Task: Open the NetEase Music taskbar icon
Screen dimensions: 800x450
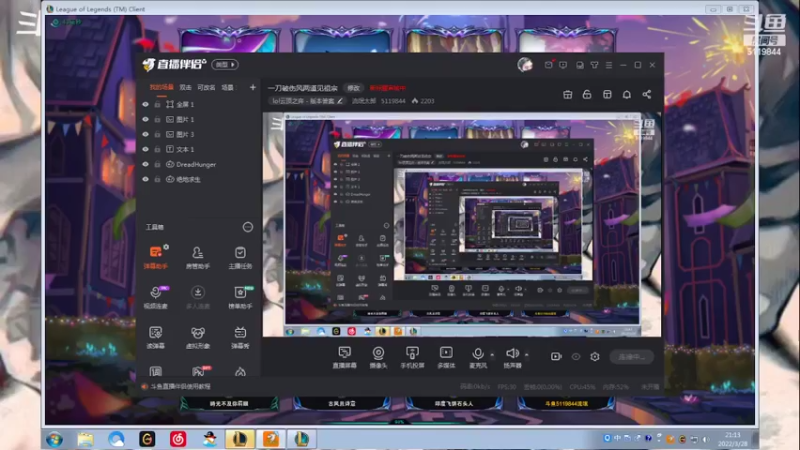Action: tap(178, 439)
